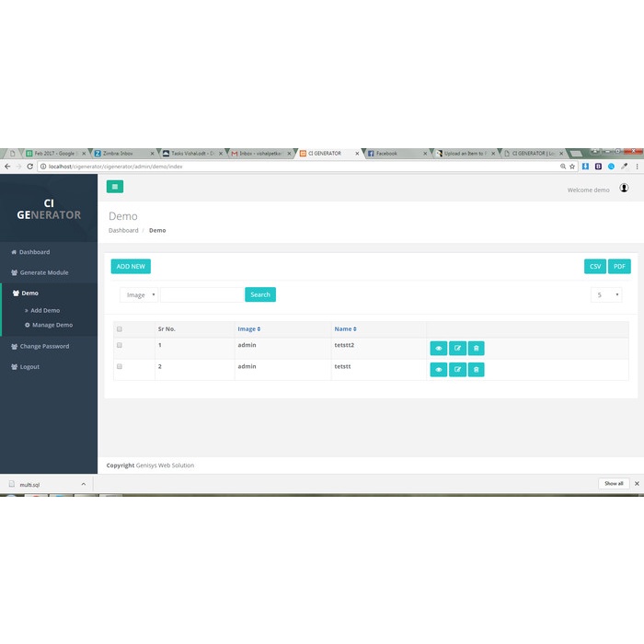Open the Bootstrap B extension icon
This screenshot has width=644, height=644.
click(x=598, y=167)
